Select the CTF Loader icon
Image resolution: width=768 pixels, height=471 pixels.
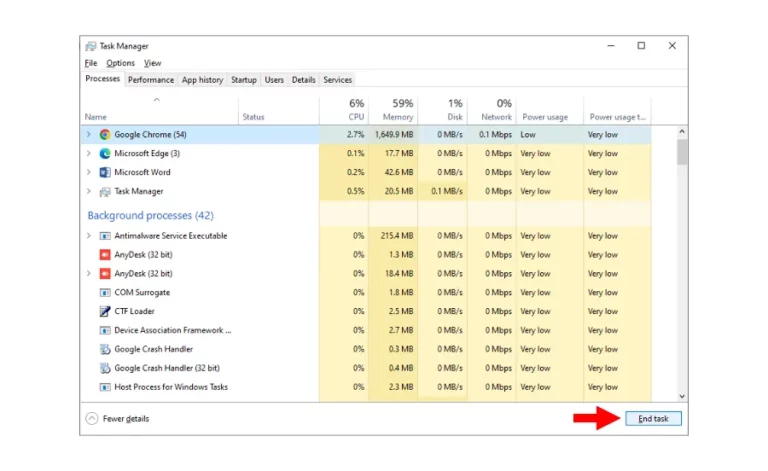[x=105, y=311]
